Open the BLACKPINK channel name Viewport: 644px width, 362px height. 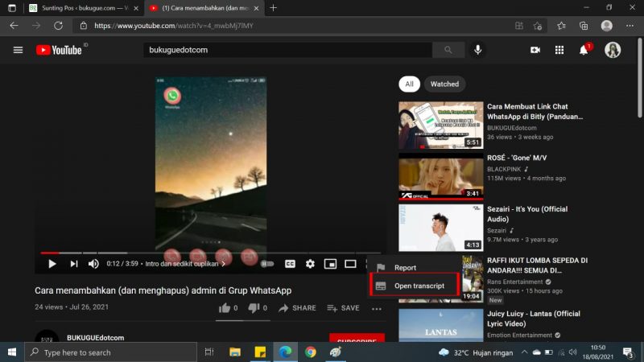point(504,169)
